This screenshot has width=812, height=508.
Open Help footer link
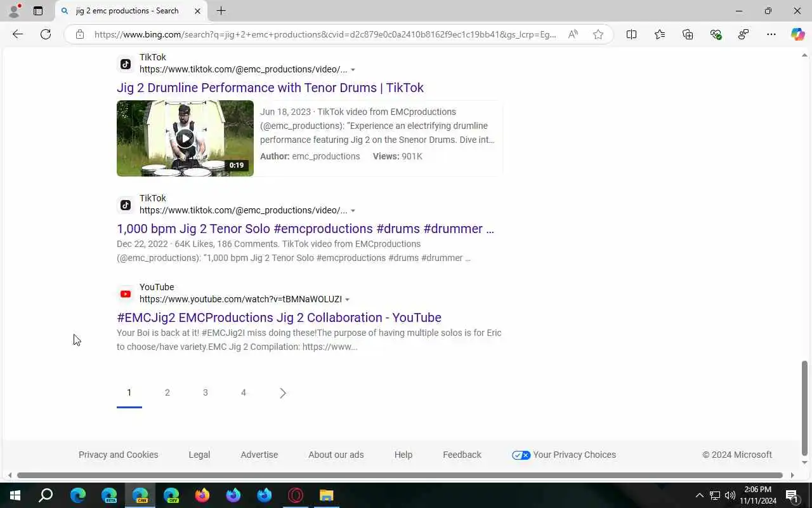[403, 455]
